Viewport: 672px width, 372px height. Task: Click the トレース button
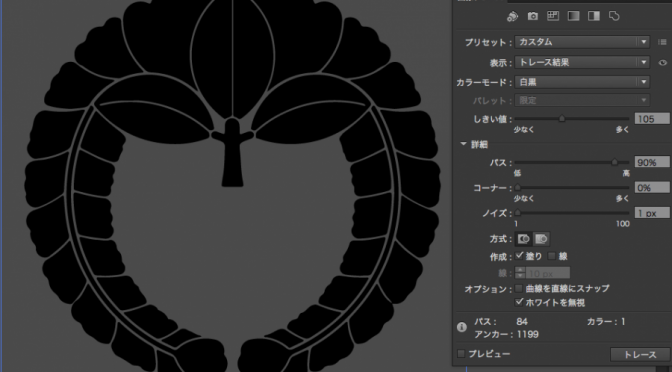tap(640, 354)
